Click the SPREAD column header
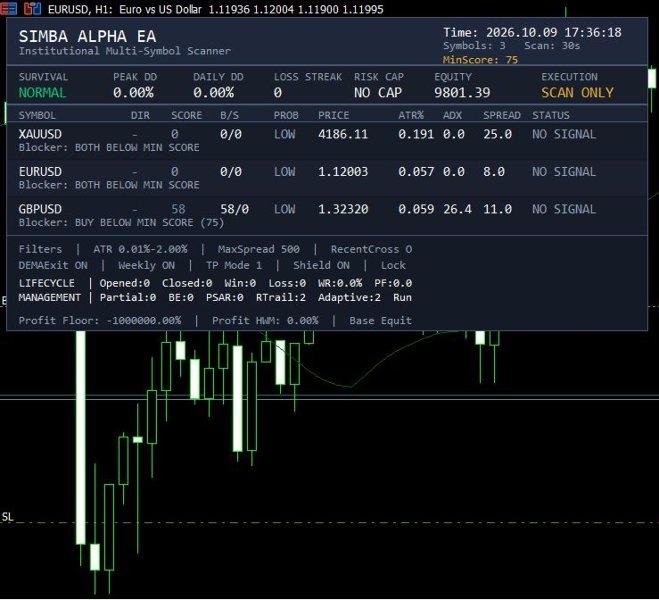 coord(502,116)
